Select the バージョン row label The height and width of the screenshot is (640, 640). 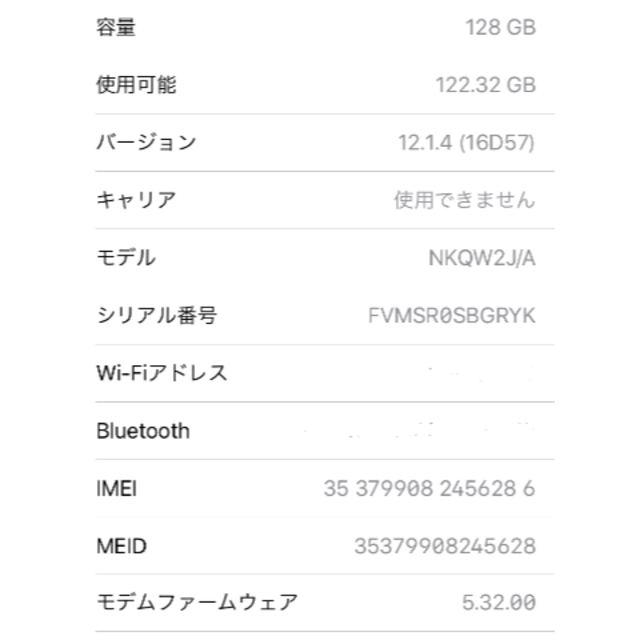point(146,142)
